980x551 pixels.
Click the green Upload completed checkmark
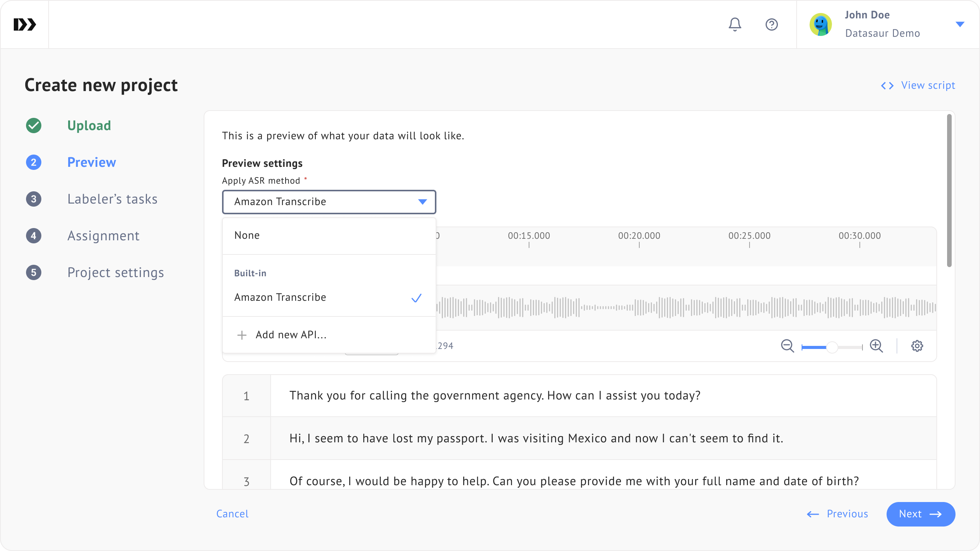(34, 126)
